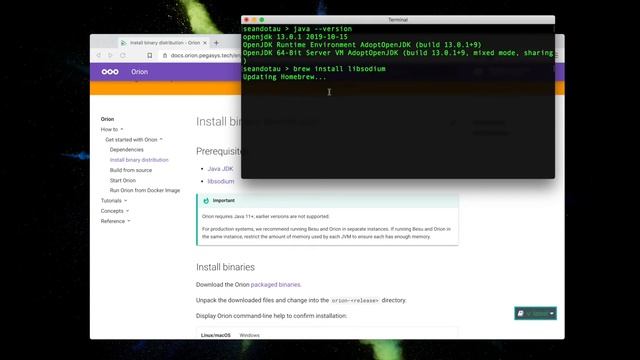Expand the Tutorials sidebar section
The image size is (640, 360).
point(114,201)
